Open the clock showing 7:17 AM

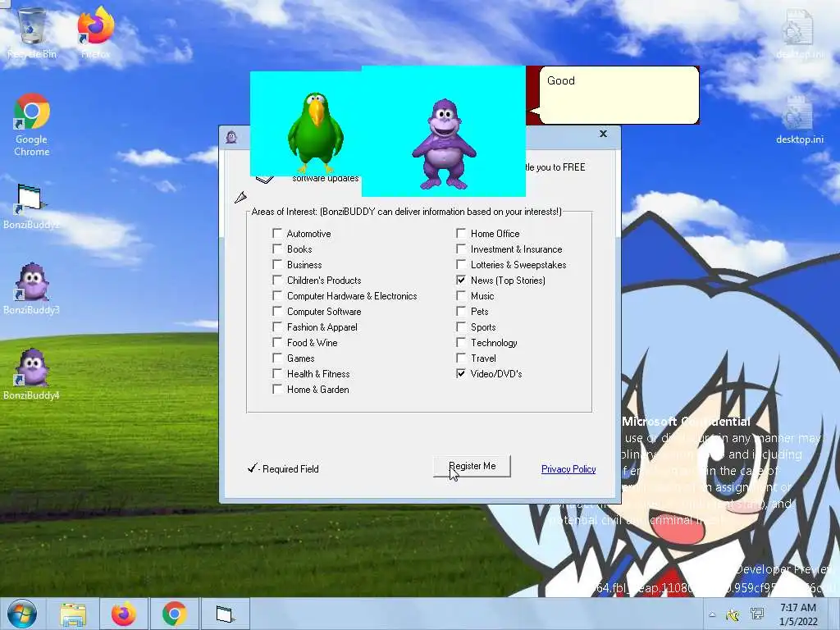click(x=798, y=614)
